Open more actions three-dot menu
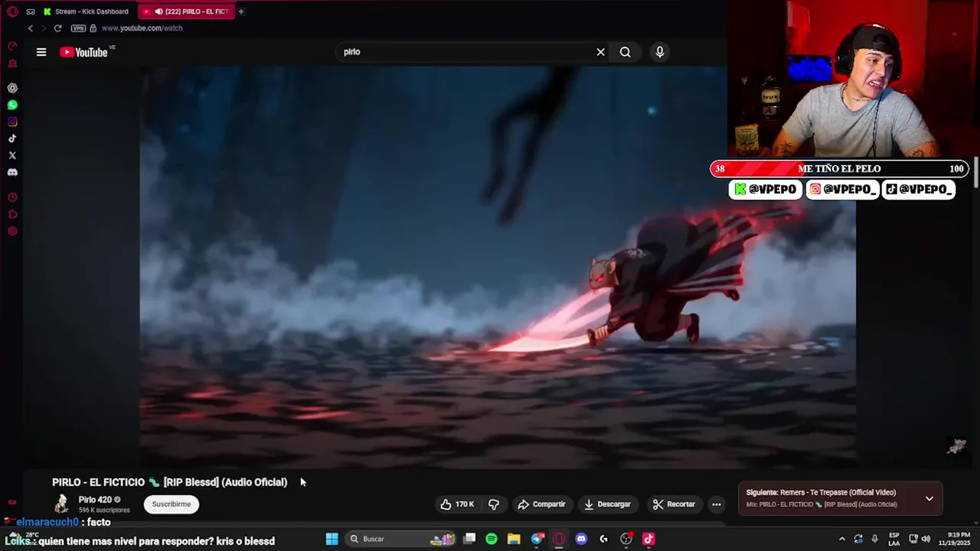Image resolution: width=980 pixels, height=551 pixels. click(x=717, y=504)
